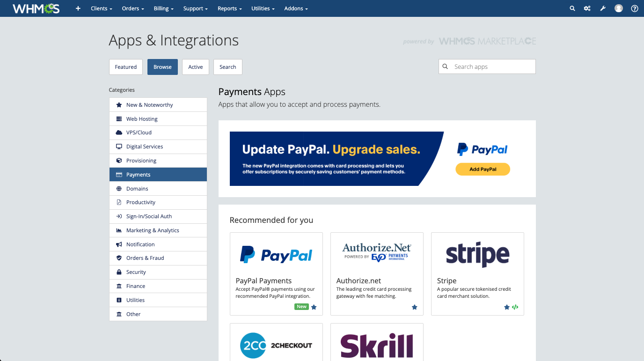Switch to the Featured tab

coord(126,67)
